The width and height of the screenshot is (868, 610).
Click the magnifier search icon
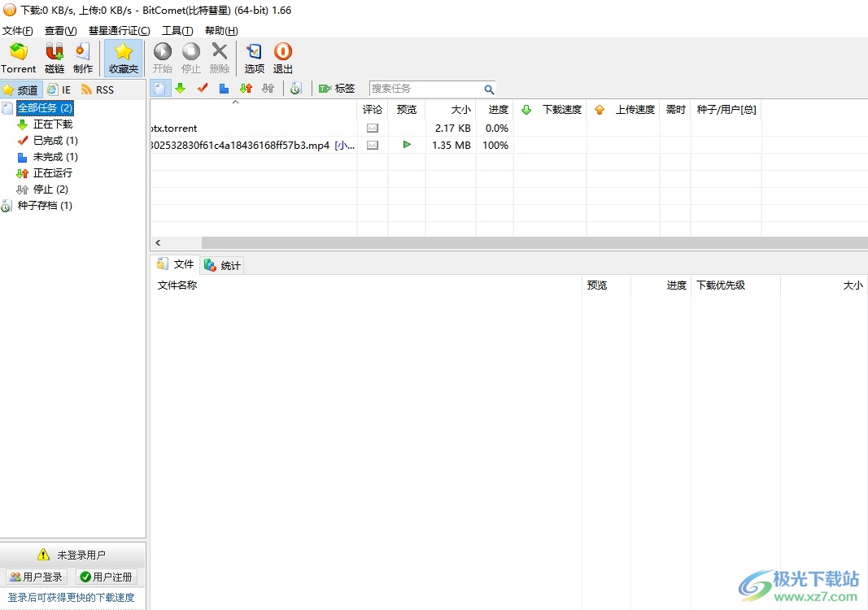[x=489, y=89]
